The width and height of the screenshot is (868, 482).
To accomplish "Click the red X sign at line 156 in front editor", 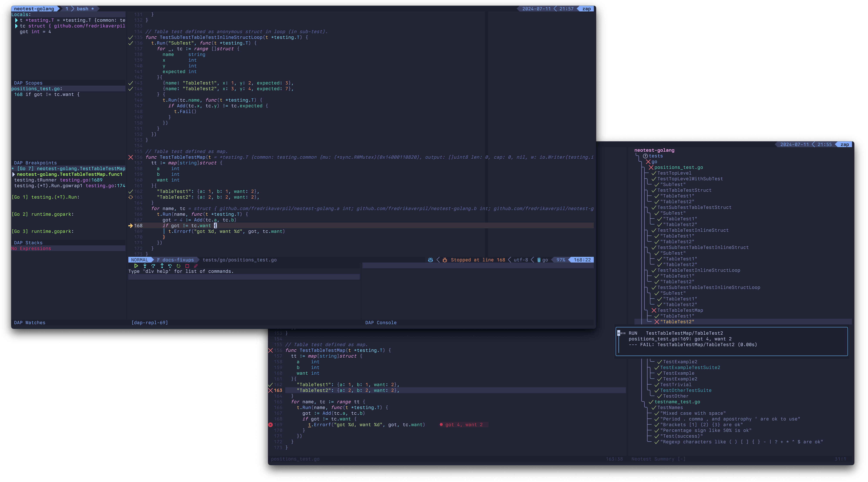I will (x=131, y=157).
